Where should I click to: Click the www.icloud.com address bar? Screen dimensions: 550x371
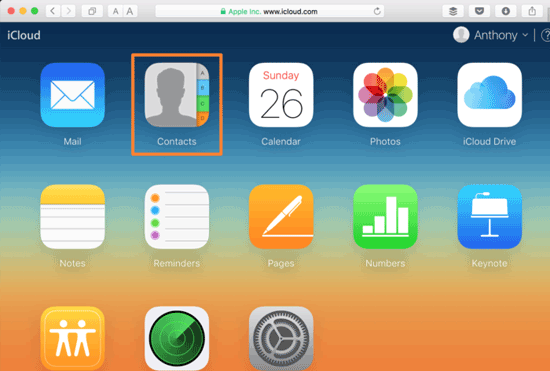click(269, 11)
